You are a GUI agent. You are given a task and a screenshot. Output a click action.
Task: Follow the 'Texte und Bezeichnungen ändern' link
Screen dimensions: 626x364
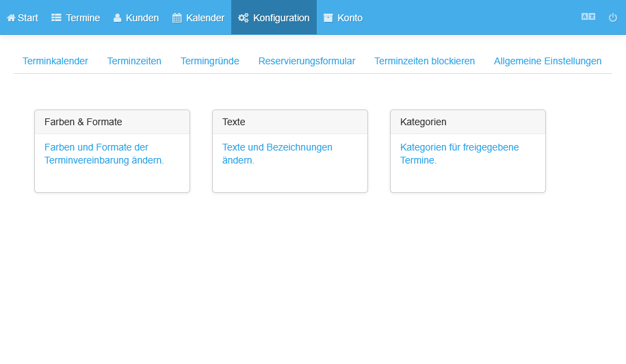tap(277, 154)
